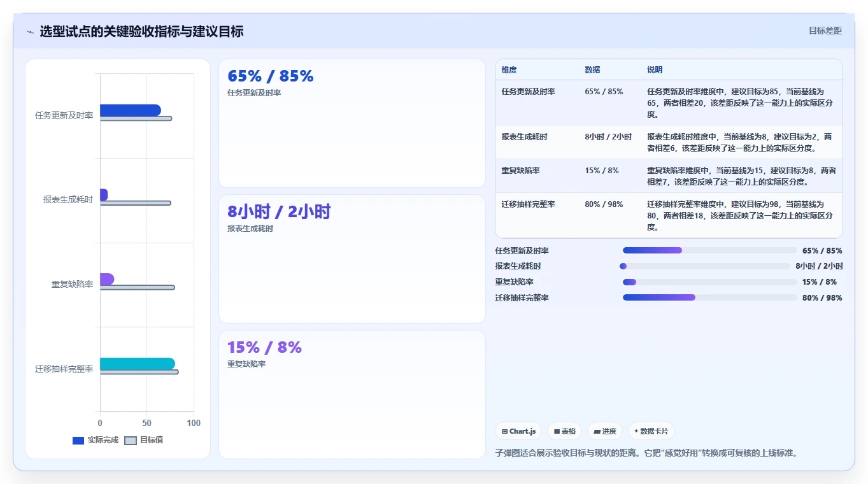Image resolution: width=868 pixels, height=484 pixels.
Task: Click the blue 任务更新及时率 actual bar in chart
Action: tap(130, 110)
